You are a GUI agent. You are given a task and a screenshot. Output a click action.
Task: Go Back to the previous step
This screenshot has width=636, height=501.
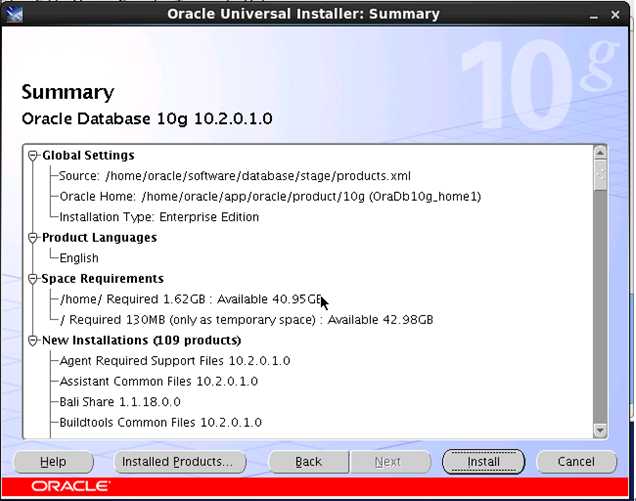[x=309, y=462]
